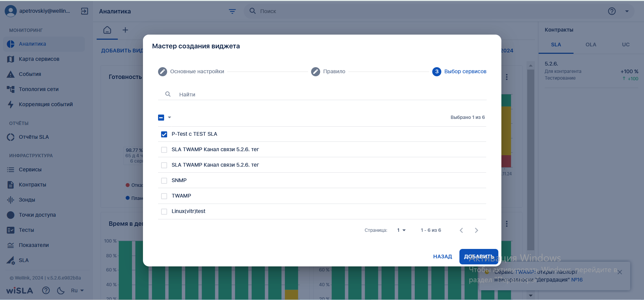Open more options on Готовность widget

[507, 77]
